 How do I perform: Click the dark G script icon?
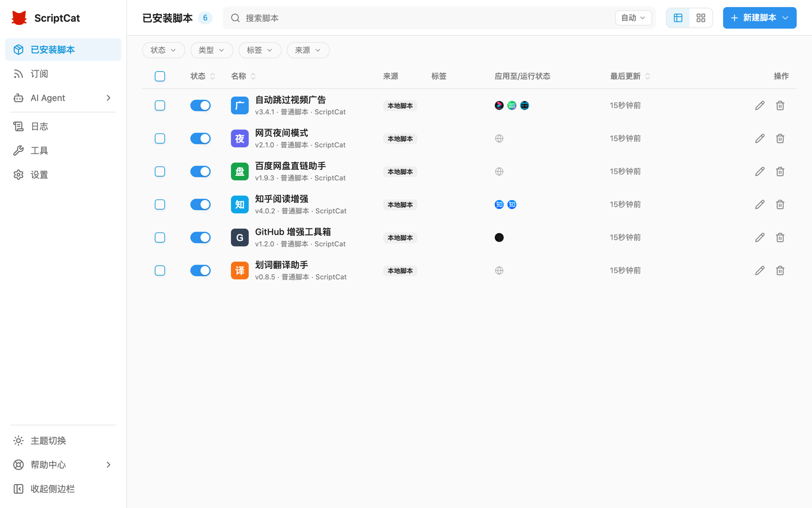(240, 238)
